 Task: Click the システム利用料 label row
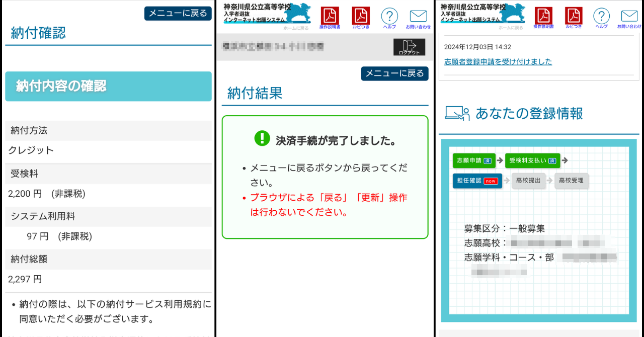coord(108,216)
